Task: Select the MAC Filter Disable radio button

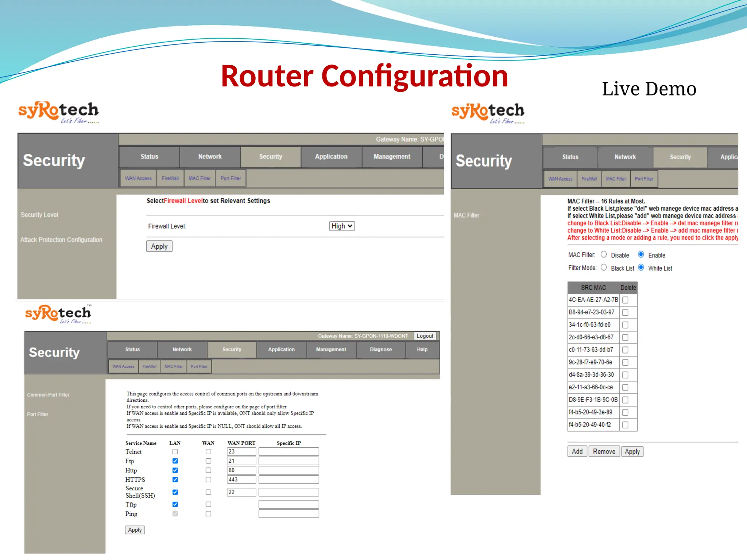Action: click(604, 254)
